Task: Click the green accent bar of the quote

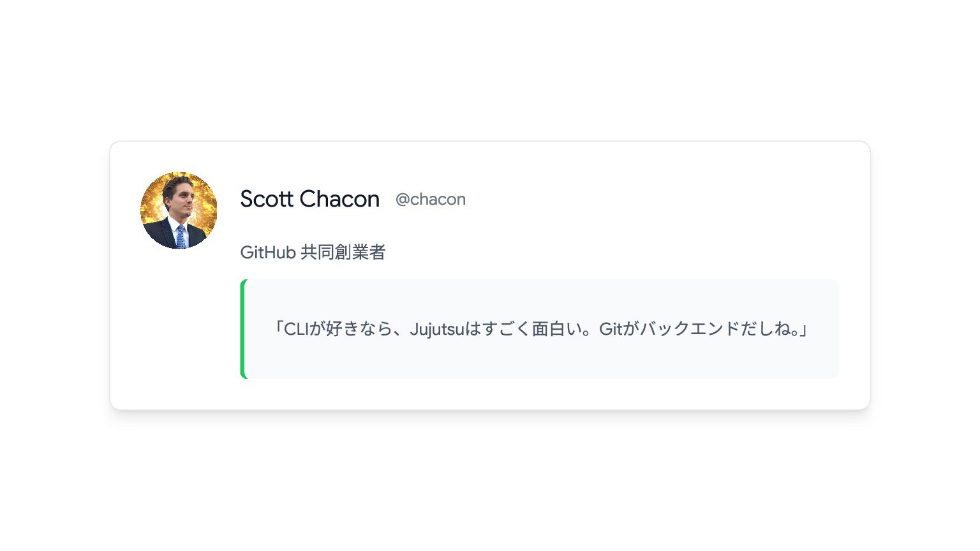Action: 243,329
